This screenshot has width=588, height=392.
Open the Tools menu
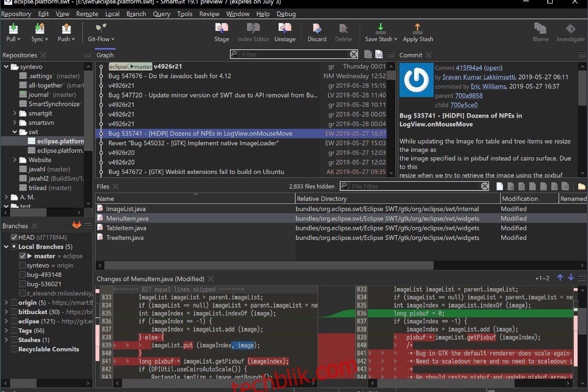pos(185,14)
